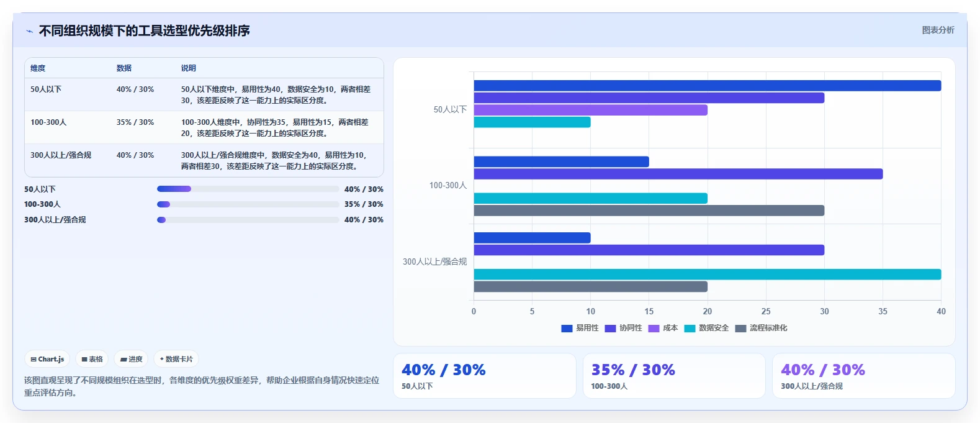Click the 300人以上 流程标准化 gray bar
This screenshot has height=423, width=980.
(x=591, y=286)
